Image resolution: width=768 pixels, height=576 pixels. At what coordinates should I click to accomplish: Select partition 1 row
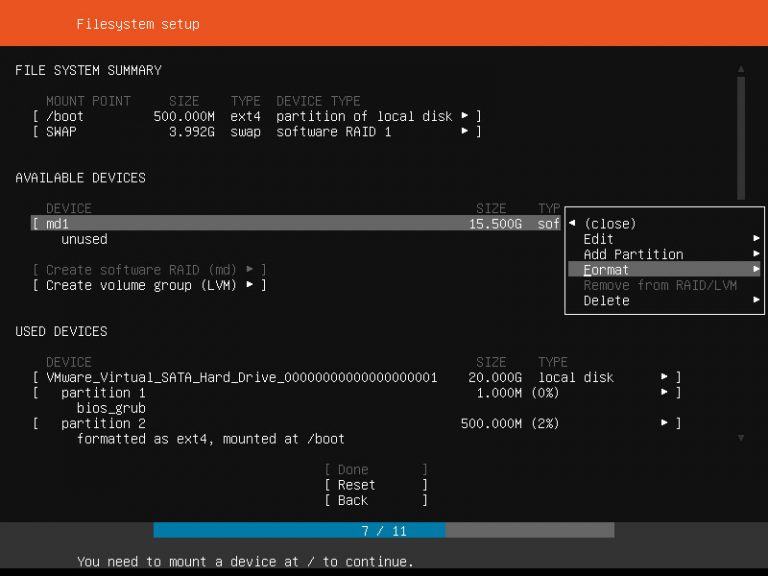[x=357, y=392]
